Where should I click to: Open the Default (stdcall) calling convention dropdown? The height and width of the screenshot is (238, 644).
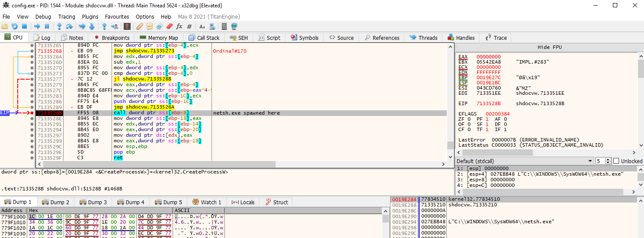524,161
